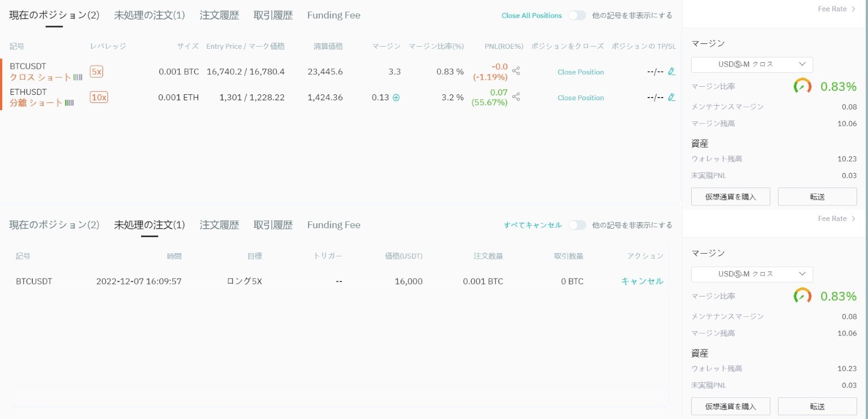Click the 価格(USDT) column header

coord(404,256)
